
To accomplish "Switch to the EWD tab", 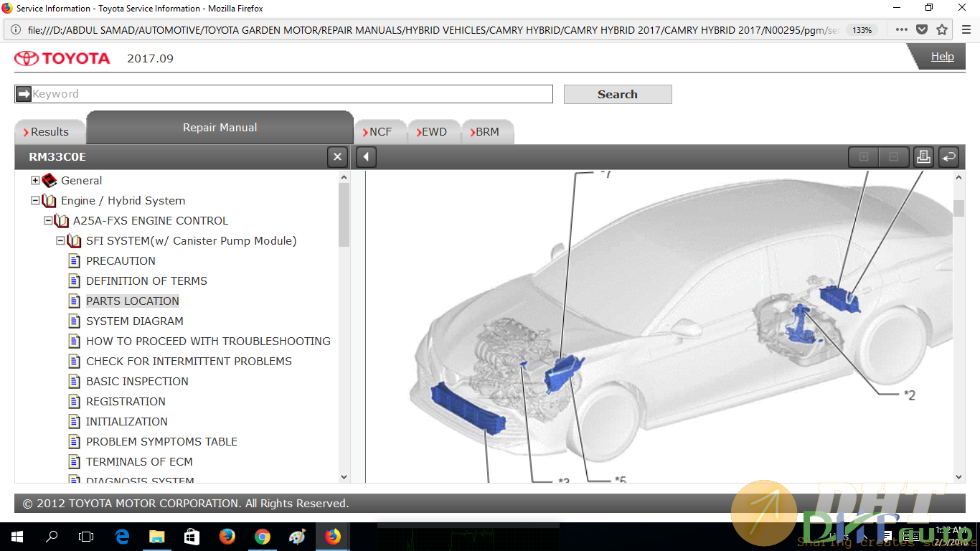I will click(433, 132).
